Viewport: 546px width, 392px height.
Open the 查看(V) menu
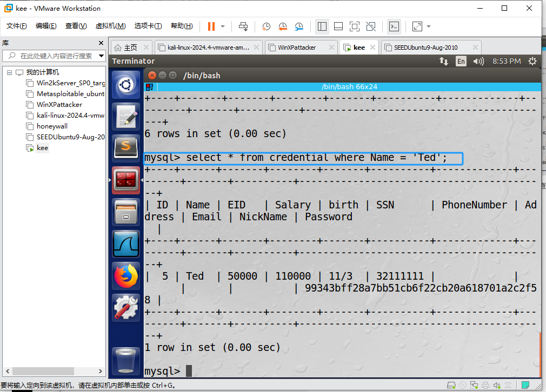pos(76,26)
